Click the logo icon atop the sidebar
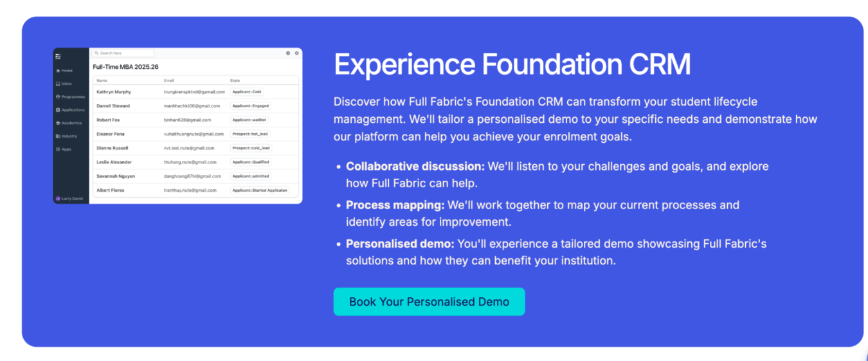Image resolution: width=868 pixels, height=361 pixels. (58, 57)
